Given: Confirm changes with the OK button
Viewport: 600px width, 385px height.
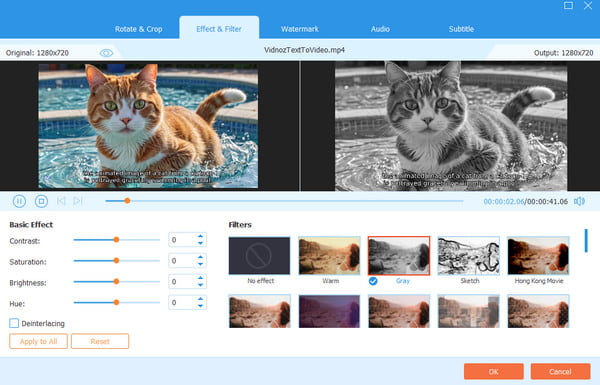Looking at the screenshot, I should 494,371.
